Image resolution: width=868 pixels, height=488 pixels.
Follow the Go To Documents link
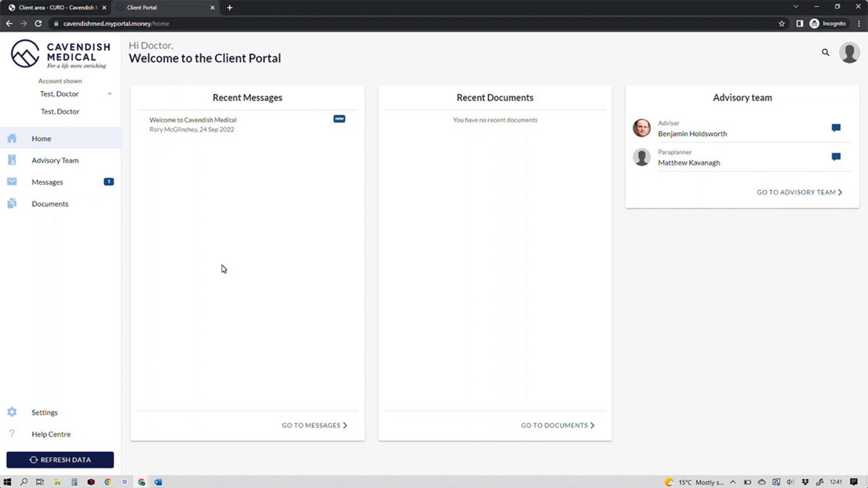click(557, 425)
